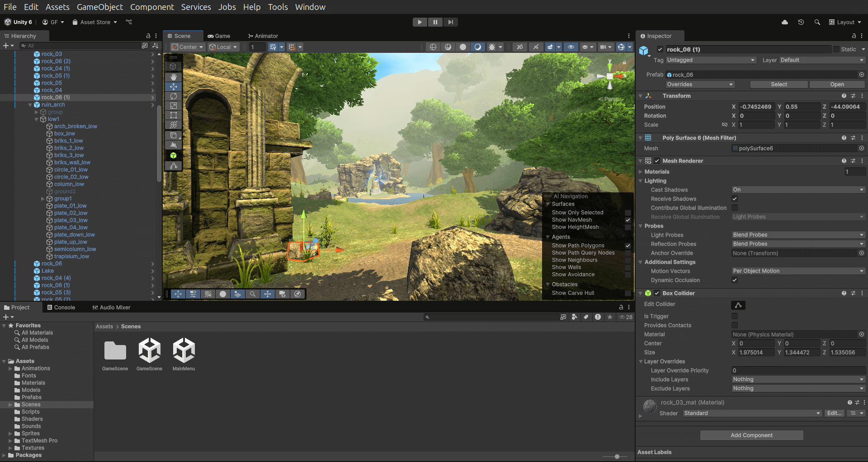Switch to the Game tab
868x462 pixels.
[219, 36]
